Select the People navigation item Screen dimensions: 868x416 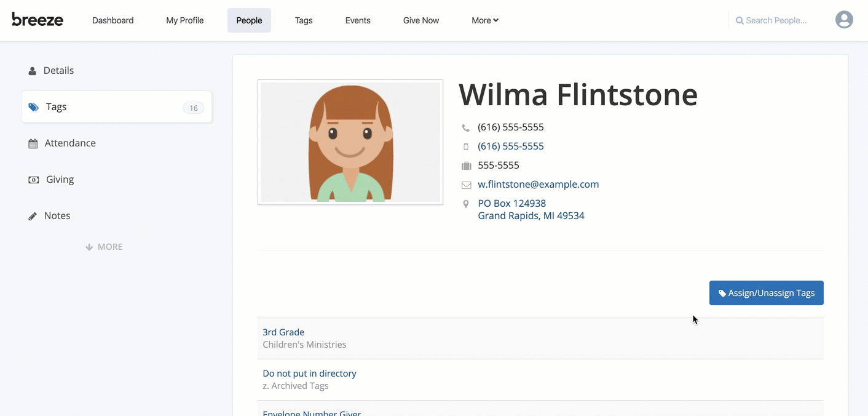(249, 20)
